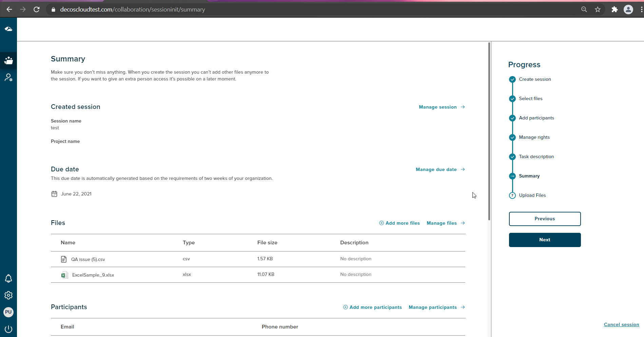The image size is (644, 337).
Task: Click the Phone number column header
Action: click(x=280, y=327)
